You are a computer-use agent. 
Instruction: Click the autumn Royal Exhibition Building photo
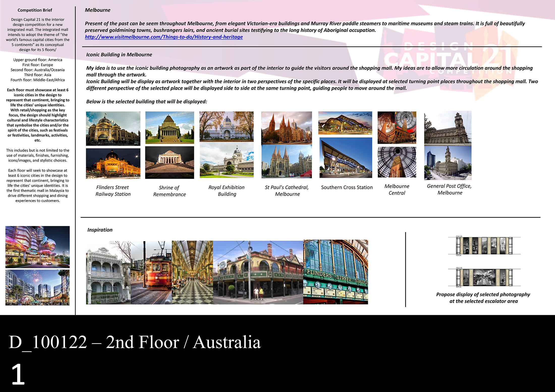tap(226, 126)
